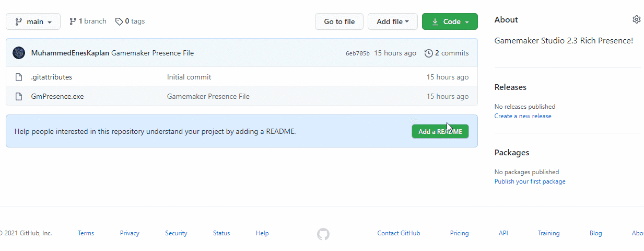Click the branch icon next to 1 branch
The image size is (644, 251).
[x=73, y=21]
